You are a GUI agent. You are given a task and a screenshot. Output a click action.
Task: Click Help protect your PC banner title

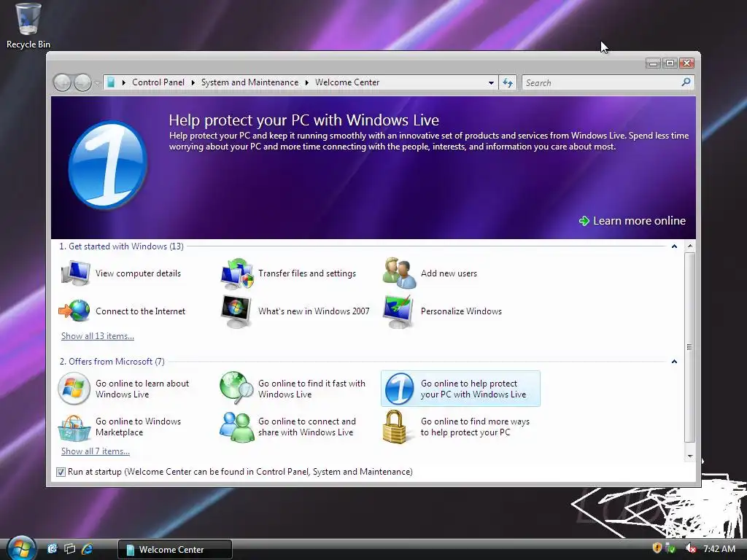click(x=304, y=120)
